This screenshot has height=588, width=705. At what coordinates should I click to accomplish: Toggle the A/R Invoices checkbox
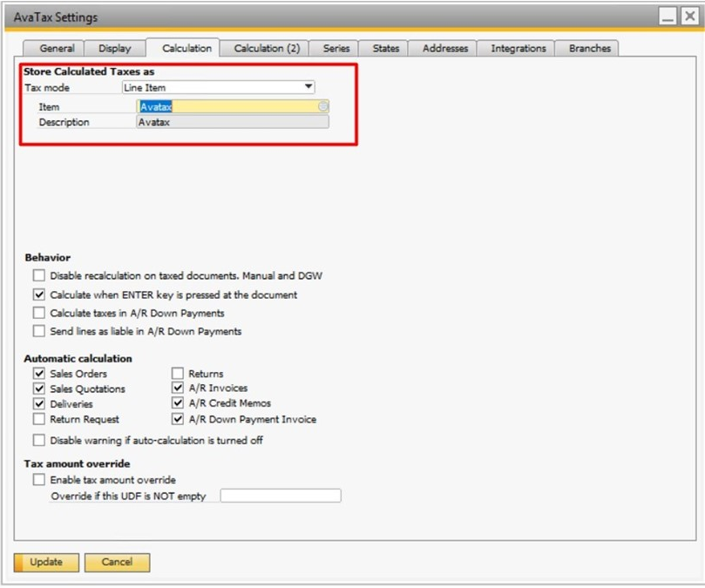point(178,388)
